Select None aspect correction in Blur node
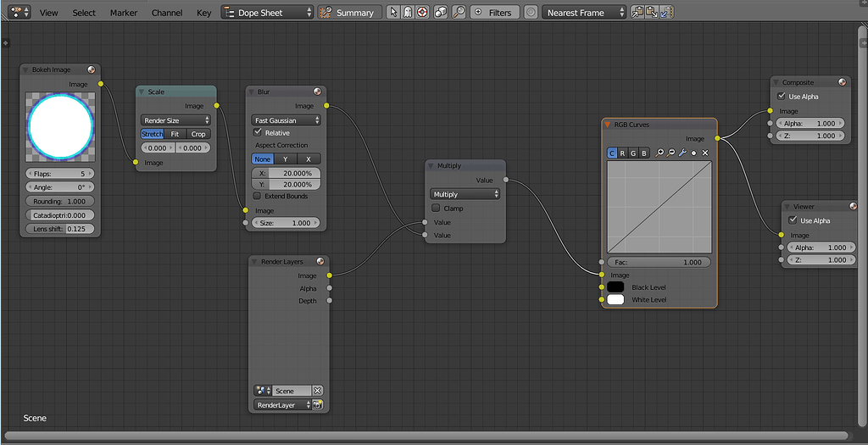The width and height of the screenshot is (868, 445). coord(263,159)
